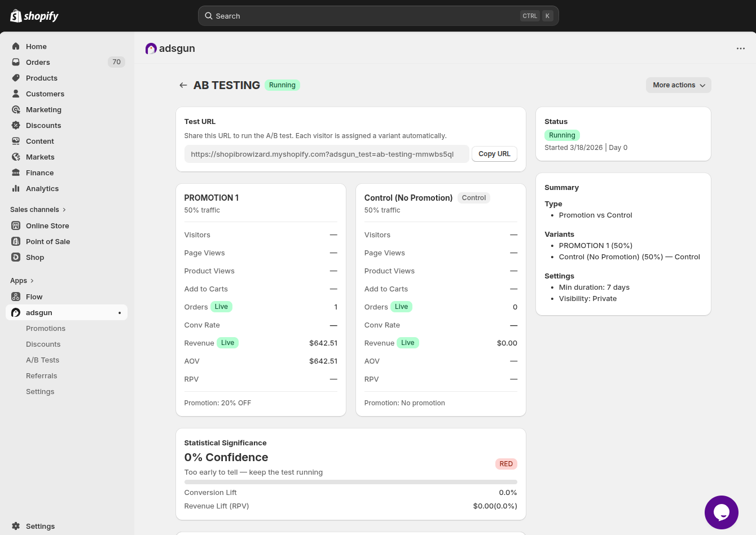Go to Promotions under adsgun
The width and height of the screenshot is (756, 535).
point(46,328)
